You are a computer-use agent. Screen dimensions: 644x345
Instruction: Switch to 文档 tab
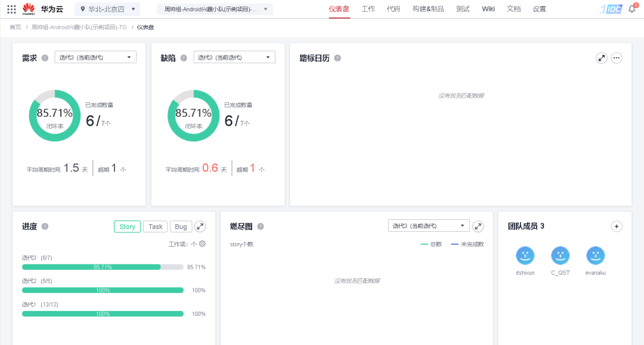point(513,9)
